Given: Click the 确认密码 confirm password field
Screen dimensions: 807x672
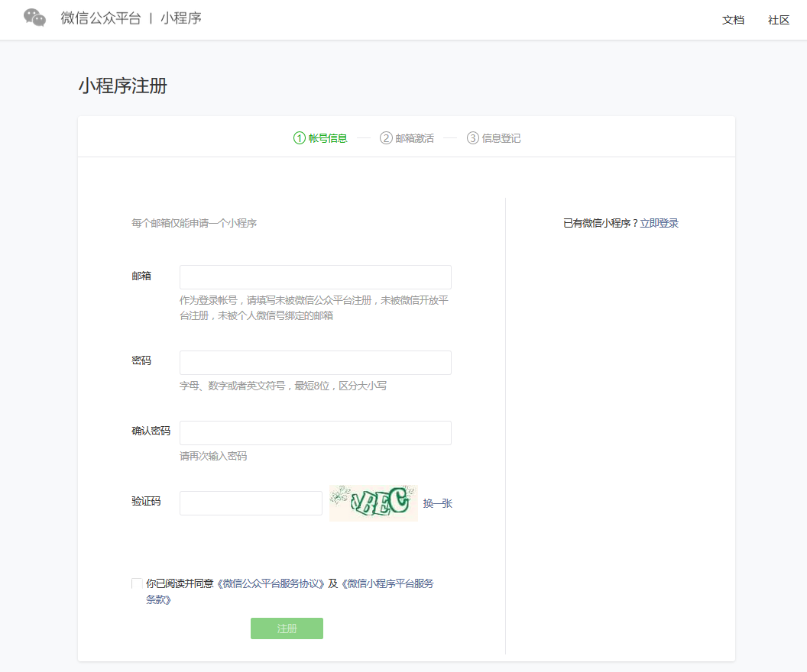Looking at the screenshot, I should click(x=315, y=432).
